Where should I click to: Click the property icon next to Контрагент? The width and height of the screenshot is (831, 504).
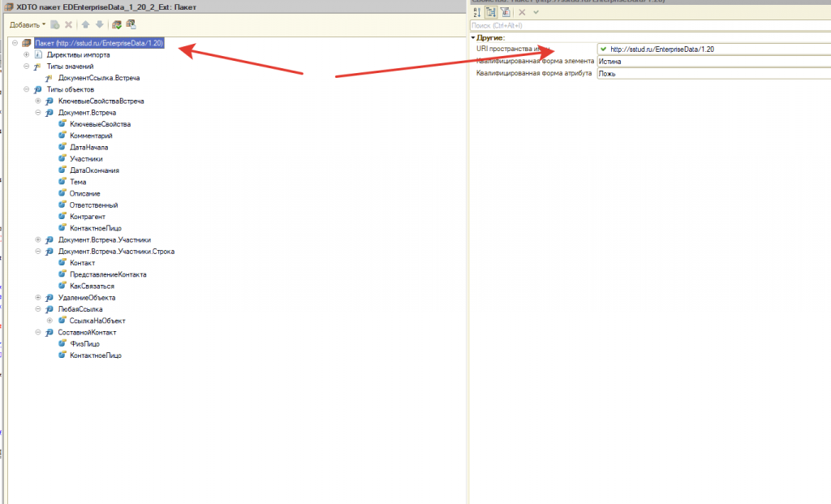pos(62,217)
